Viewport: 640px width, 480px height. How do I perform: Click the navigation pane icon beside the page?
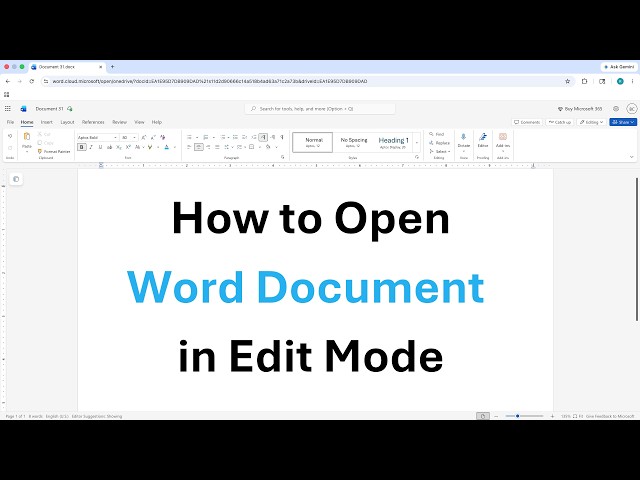[16, 179]
